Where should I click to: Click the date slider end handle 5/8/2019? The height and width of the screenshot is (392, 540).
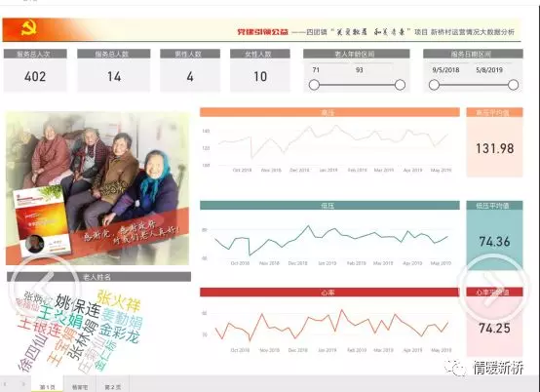click(513, 85)
